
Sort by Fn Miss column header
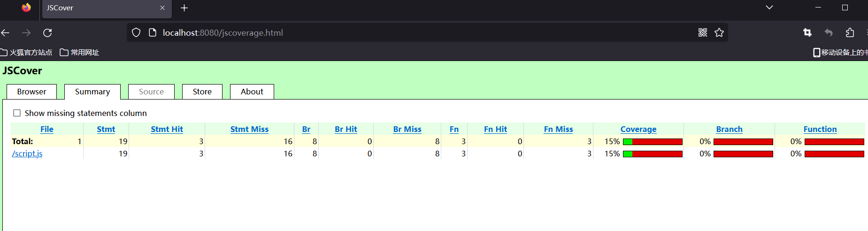[x=558, y=129]
